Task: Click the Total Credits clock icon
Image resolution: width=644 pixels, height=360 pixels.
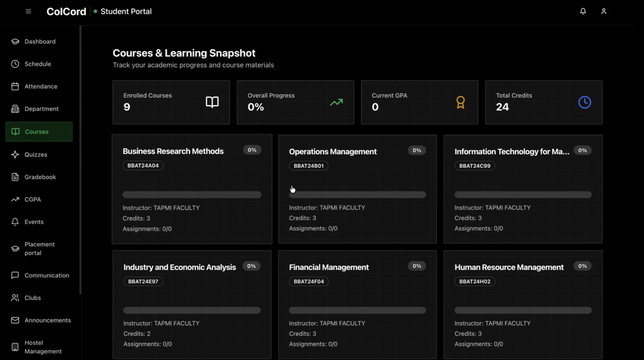Action: tap(585, 102)
